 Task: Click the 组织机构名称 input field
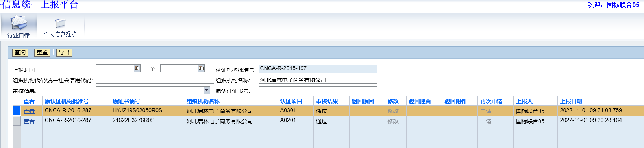click(x=318, y=80)
